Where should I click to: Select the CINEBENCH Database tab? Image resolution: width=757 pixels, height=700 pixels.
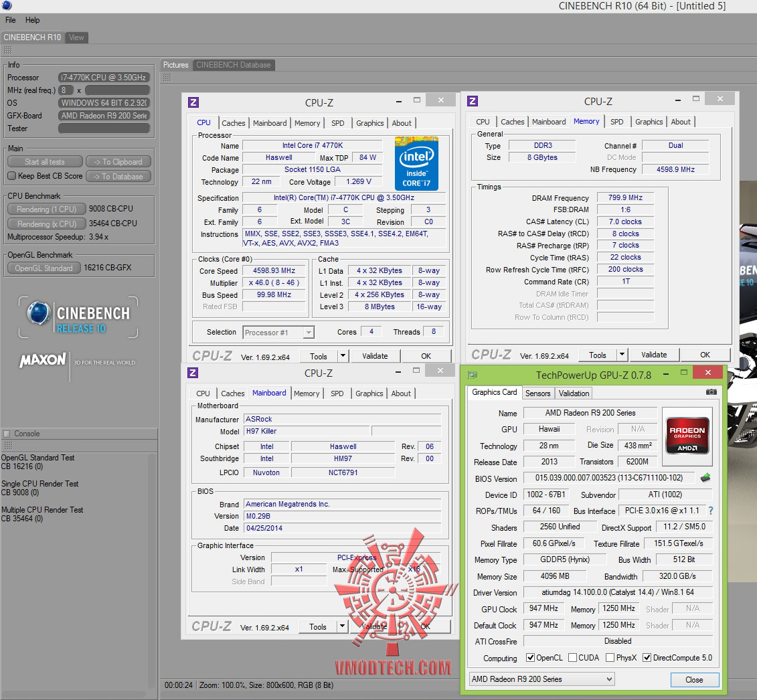(233, 65)
